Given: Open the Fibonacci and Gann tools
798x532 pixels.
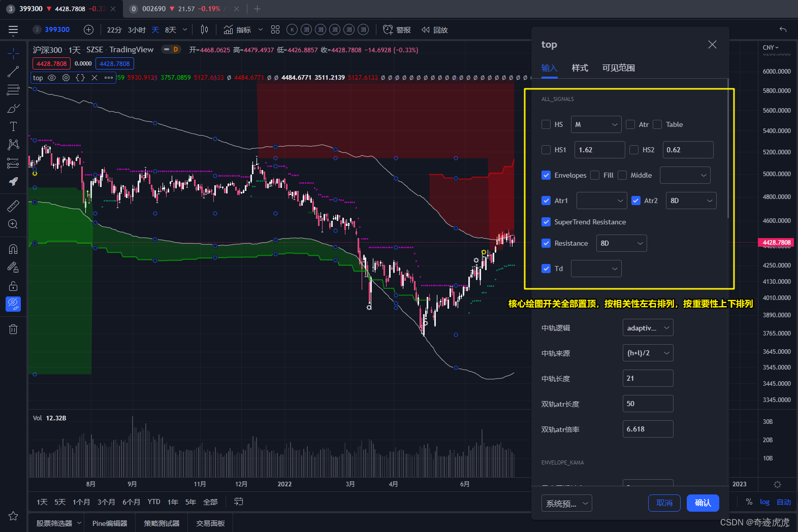Looking at the screenshot, I should point(13,90).
